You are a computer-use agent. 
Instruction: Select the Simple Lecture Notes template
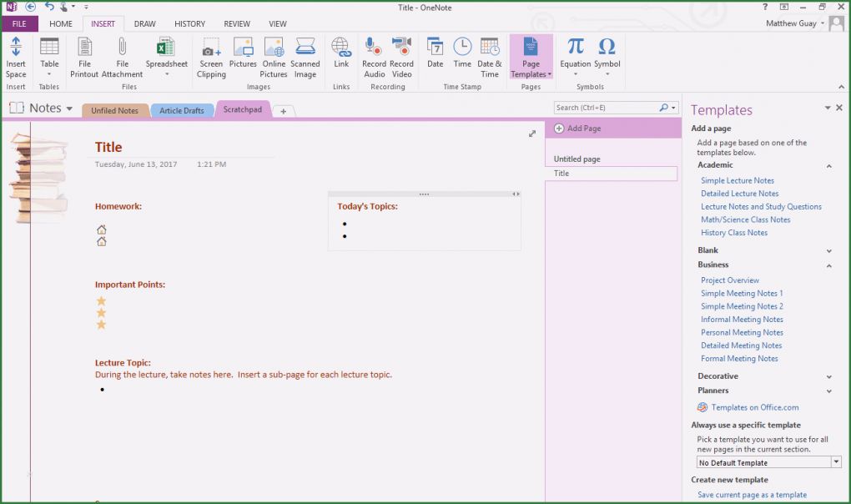tap(738, 180)
